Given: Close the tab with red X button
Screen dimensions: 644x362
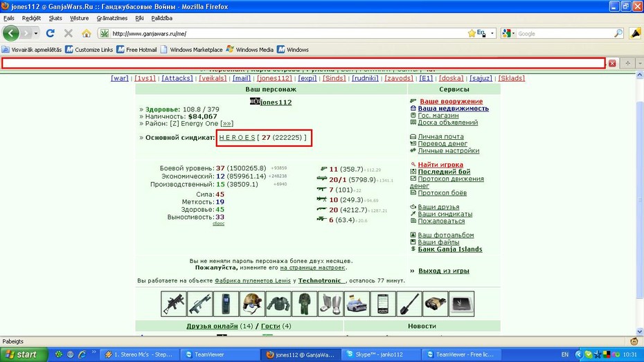Looking at the screenshot, I should [612, 63].
